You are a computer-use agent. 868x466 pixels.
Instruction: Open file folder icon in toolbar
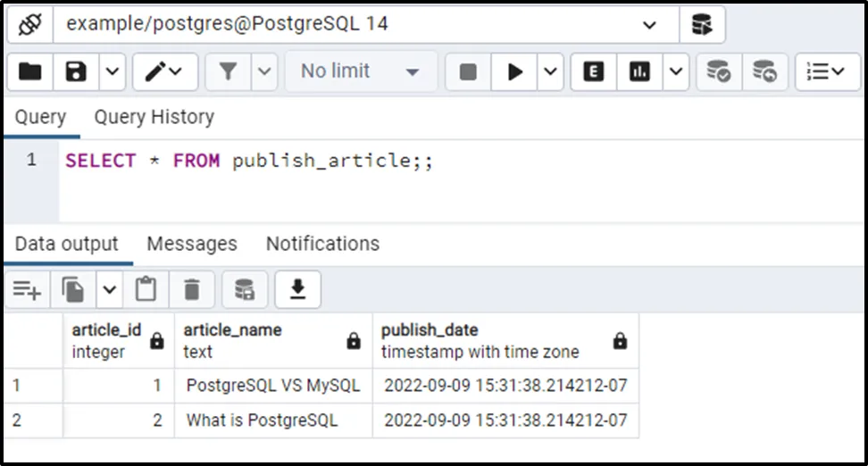(x=30, y=72)
